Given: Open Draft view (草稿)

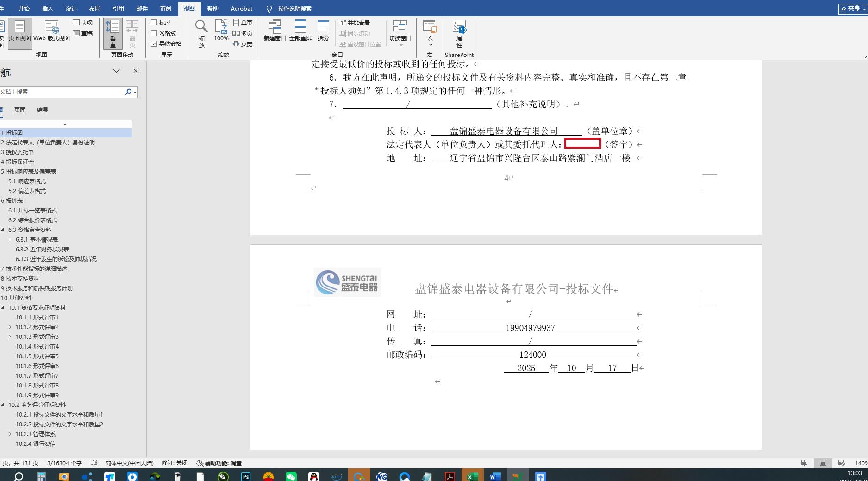Looking at the screenshot, I should (83, 33).
